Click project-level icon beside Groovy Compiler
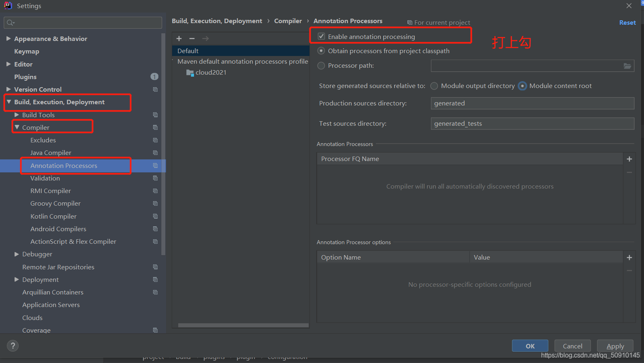Viewport: 644px width, 363px height. coord(155,203)
